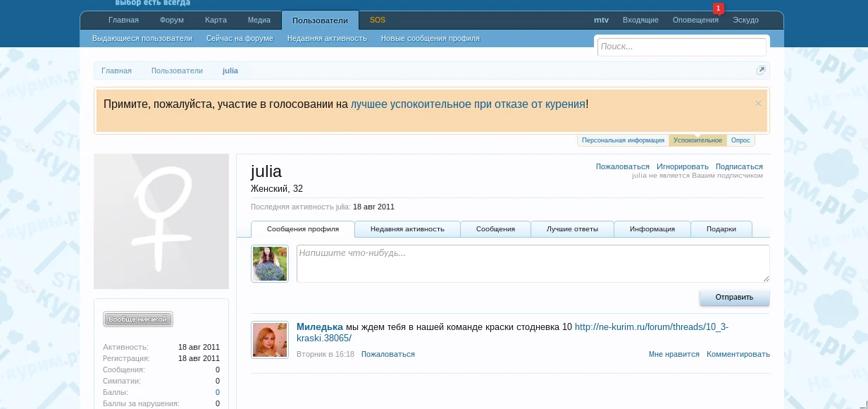
Task: Open the SOS navigation item
Action: 378,20
